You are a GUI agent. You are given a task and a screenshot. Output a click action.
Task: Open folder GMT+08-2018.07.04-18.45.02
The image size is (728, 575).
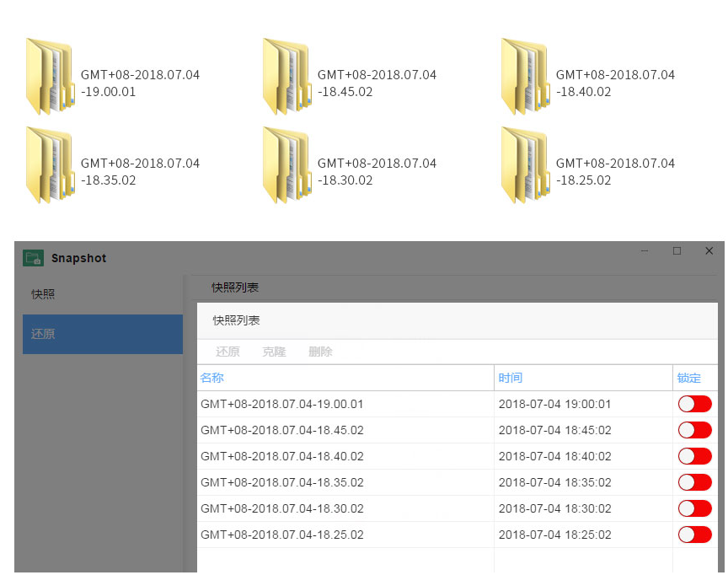click(x=287, y=77)
